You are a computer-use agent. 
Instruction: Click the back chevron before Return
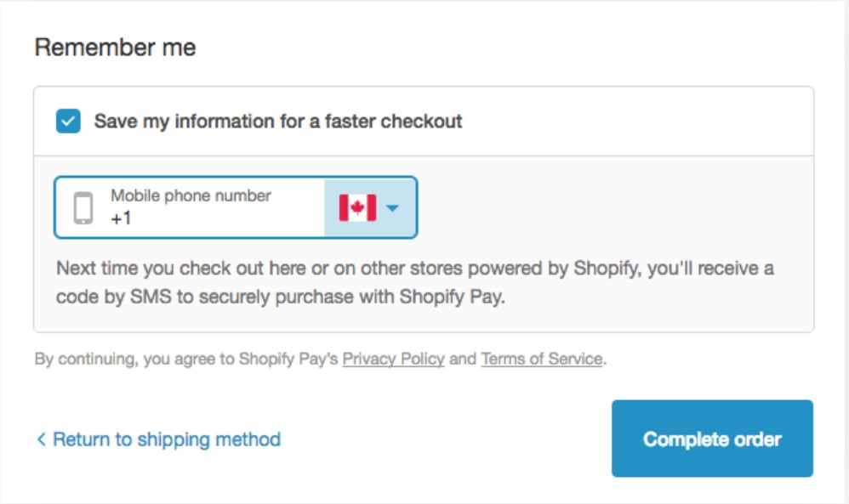pos(40,439)
